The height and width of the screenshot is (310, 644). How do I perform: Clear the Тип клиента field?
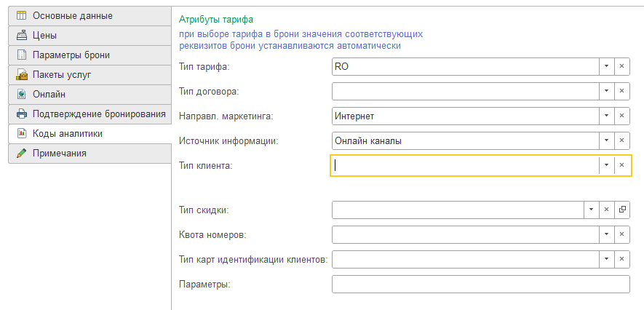coord(622,165)
